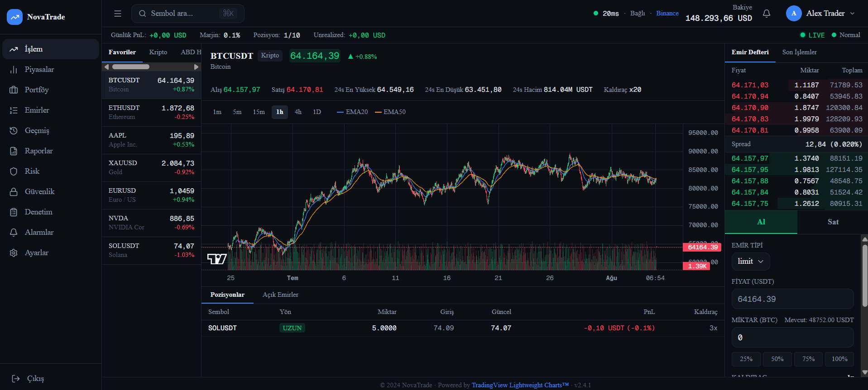Select 5m timeframe
This screenshot has width=868, height=390.
pyautogui.click(x=237, y=112)
